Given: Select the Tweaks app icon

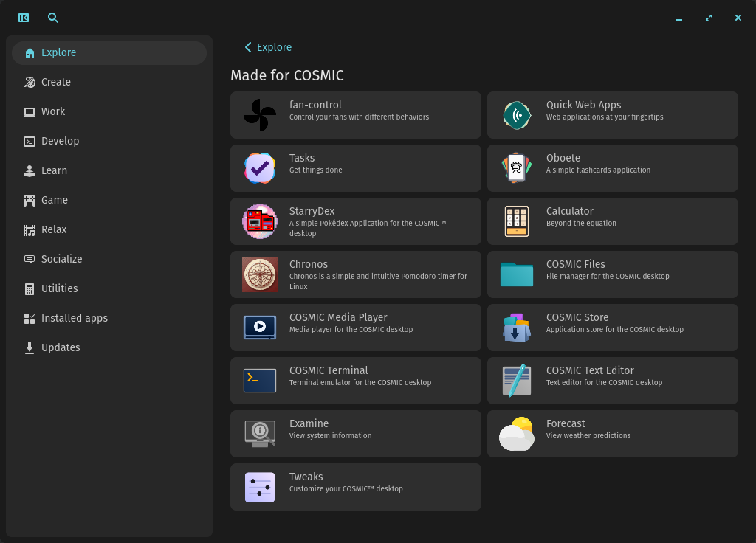Looking at the screenshot, I should tap(259, 487).
